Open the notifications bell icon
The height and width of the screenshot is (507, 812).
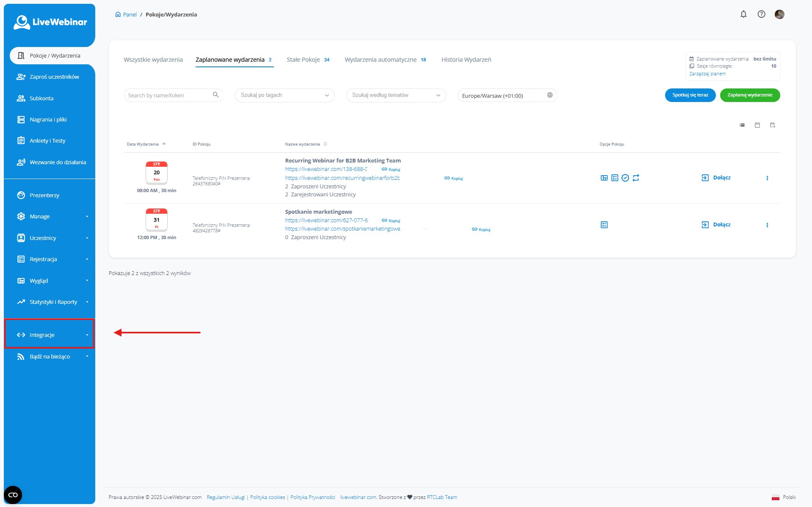743,14
